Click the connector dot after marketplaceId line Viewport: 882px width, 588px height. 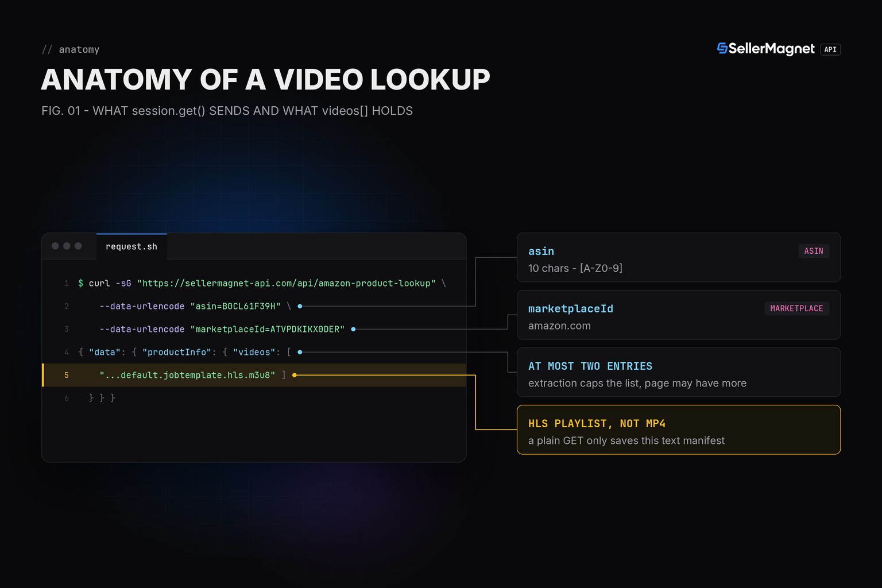click(x=353, y=329)
